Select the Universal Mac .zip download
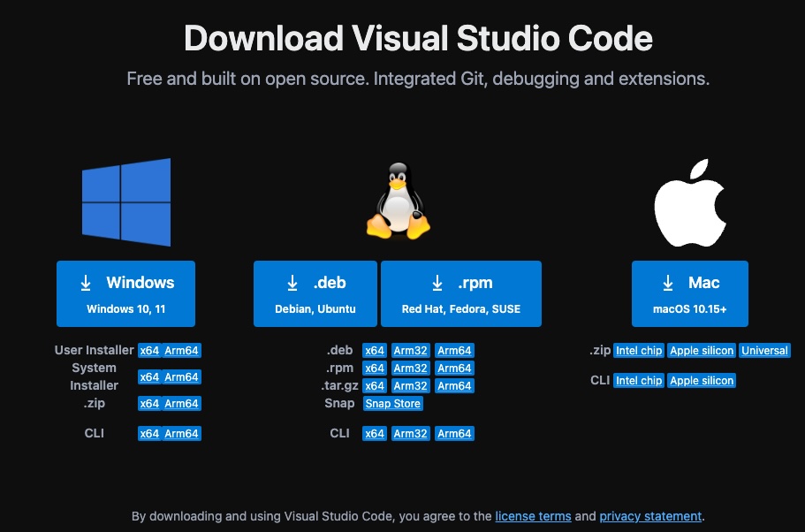805x532 pixels. pos(764,351)
